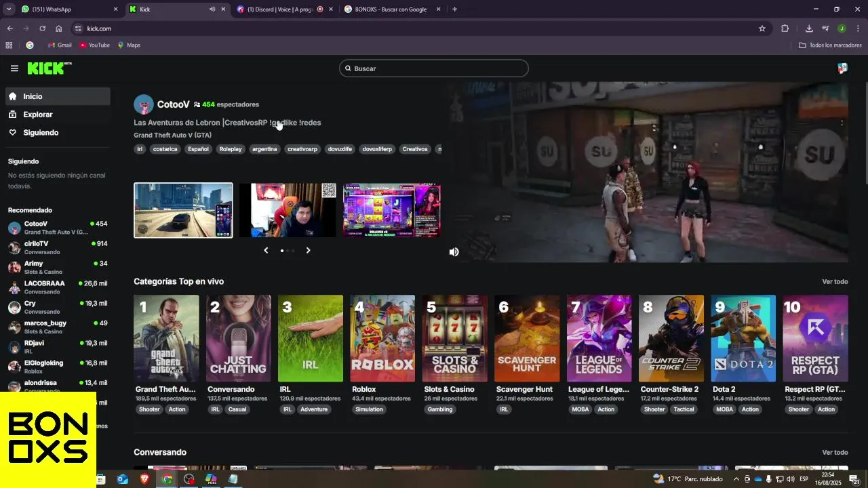The image size is (868, 488).
Task: Open YouTube bookmark
Action: [94, 45]
